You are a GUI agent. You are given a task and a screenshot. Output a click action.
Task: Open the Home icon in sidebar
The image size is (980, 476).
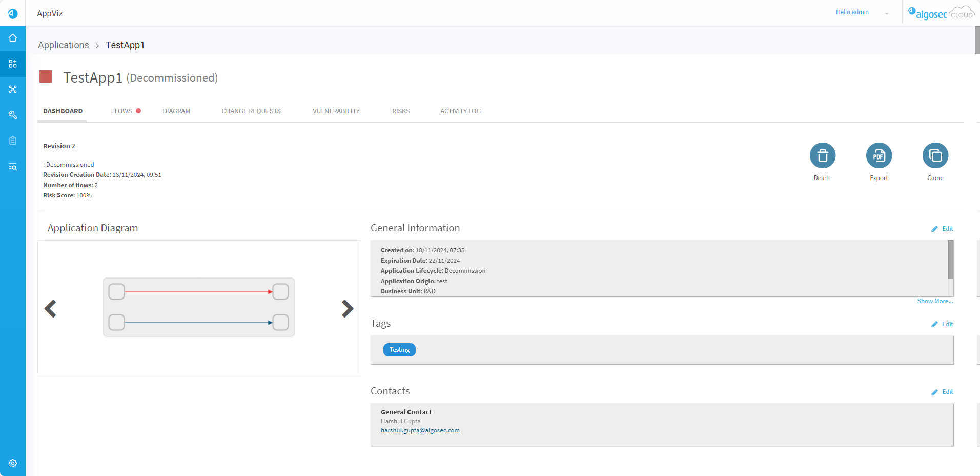point(13,38)
